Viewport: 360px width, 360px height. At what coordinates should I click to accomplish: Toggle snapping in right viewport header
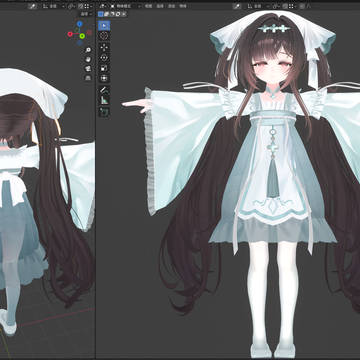285,6
